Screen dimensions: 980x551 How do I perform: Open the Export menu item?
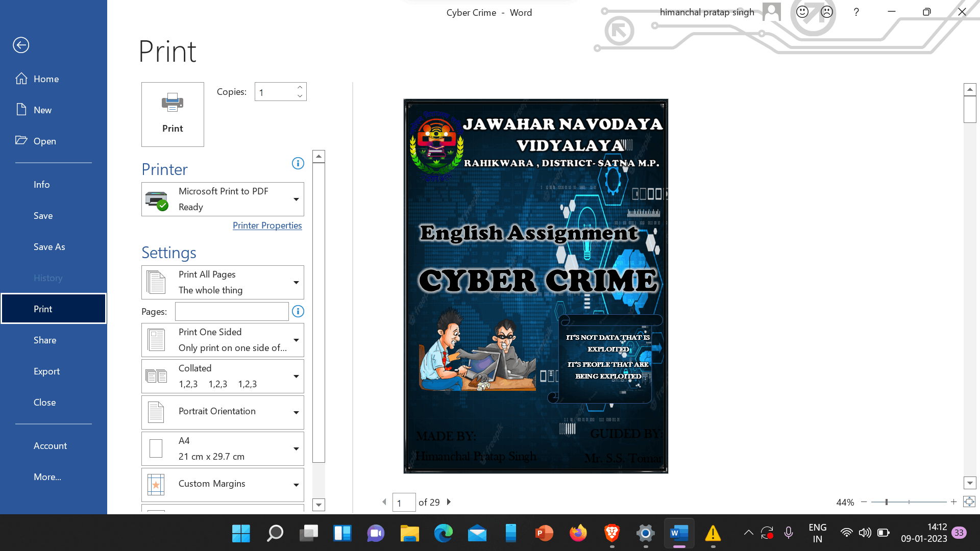pos(46,371)
